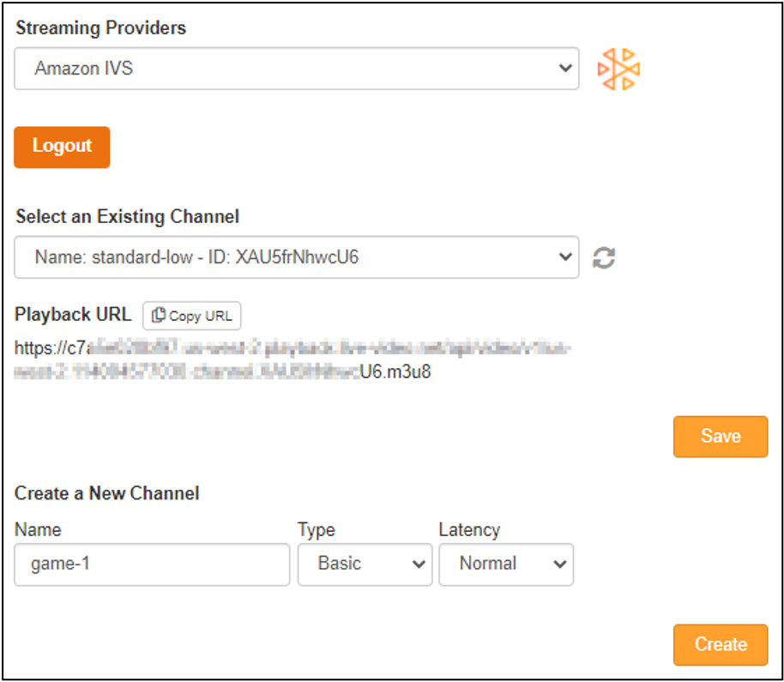The width and height of the screenshot is (784, 682).
Task: Click the Streaming Providers dropdown arrow
Action: click(565, 69)
